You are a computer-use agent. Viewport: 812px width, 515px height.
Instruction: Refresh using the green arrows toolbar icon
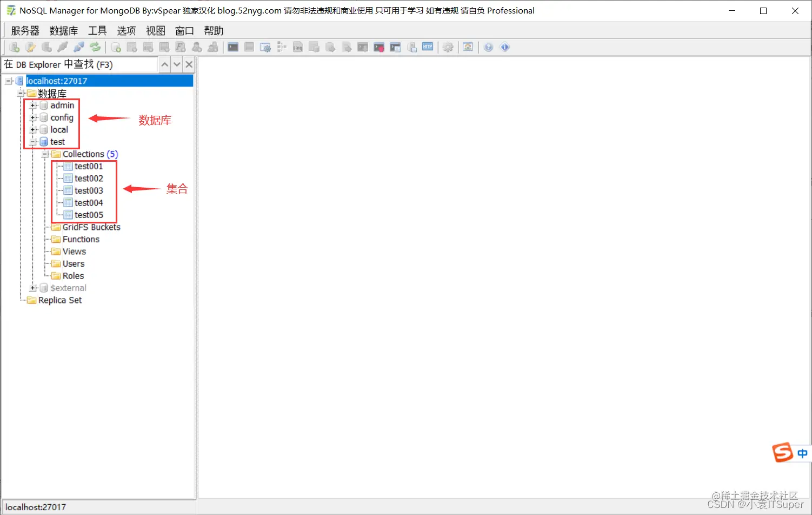click(x=95, y=47)
